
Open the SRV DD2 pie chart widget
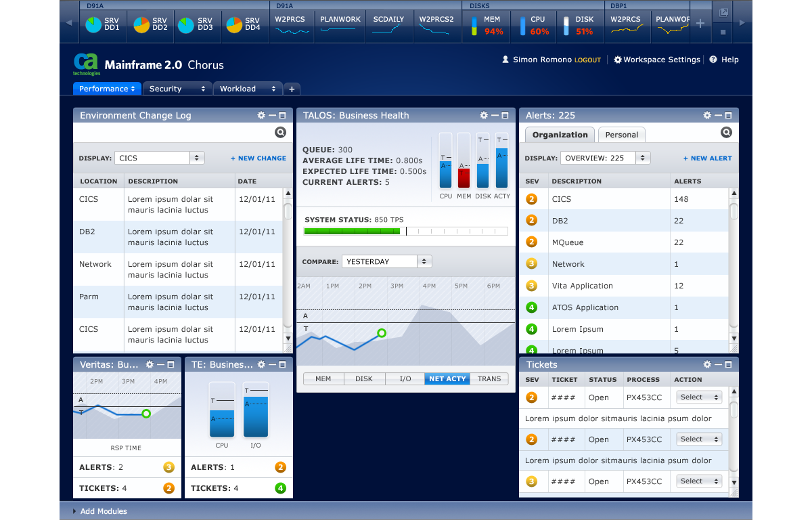click(151, 25)
